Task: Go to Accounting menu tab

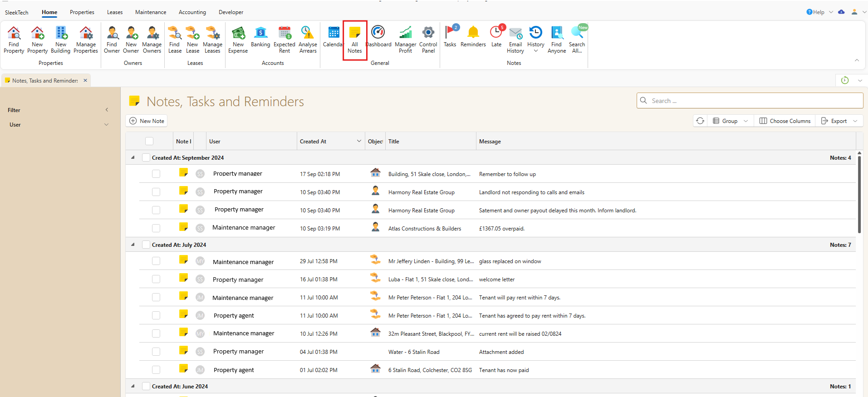Action: click(192, 12)
